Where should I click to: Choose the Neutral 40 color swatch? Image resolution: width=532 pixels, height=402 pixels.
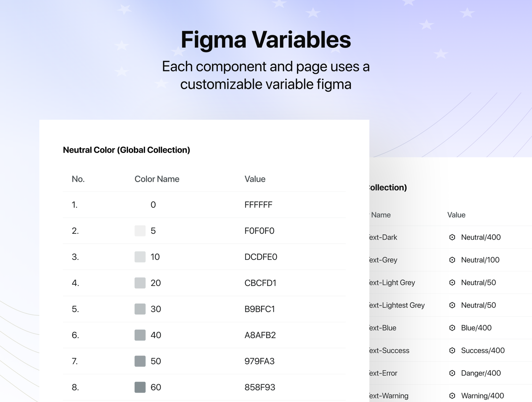tap(140, 335)
